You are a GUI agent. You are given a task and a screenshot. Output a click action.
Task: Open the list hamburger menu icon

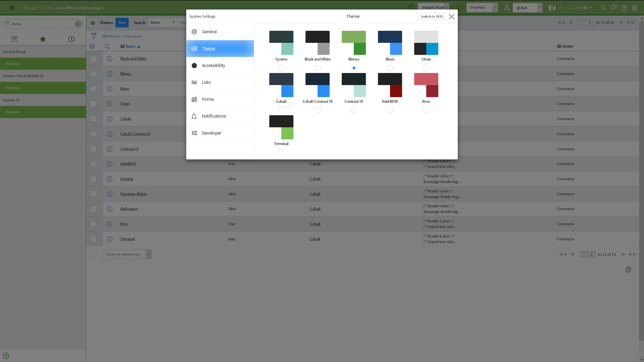point(93,23)
